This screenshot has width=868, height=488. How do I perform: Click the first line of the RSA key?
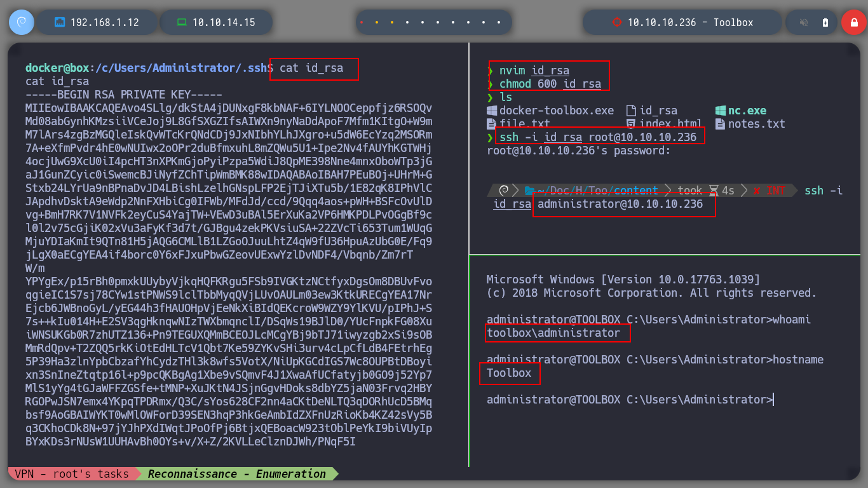point(229,108)
